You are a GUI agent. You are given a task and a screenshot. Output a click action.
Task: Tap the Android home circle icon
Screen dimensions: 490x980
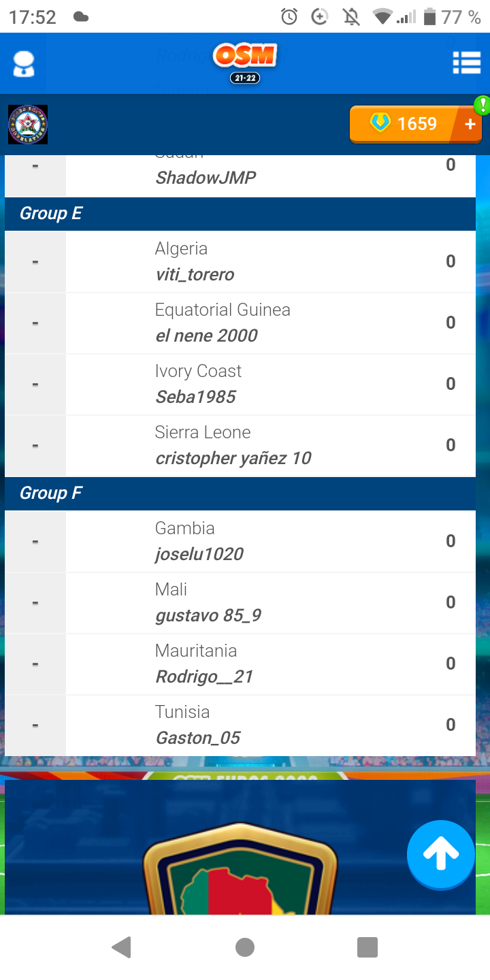click(x=245, y=947)
